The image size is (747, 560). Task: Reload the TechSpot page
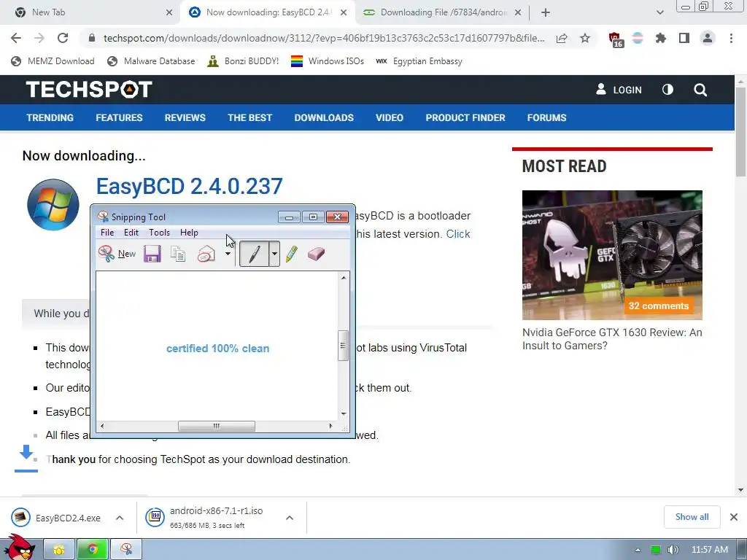63,38
